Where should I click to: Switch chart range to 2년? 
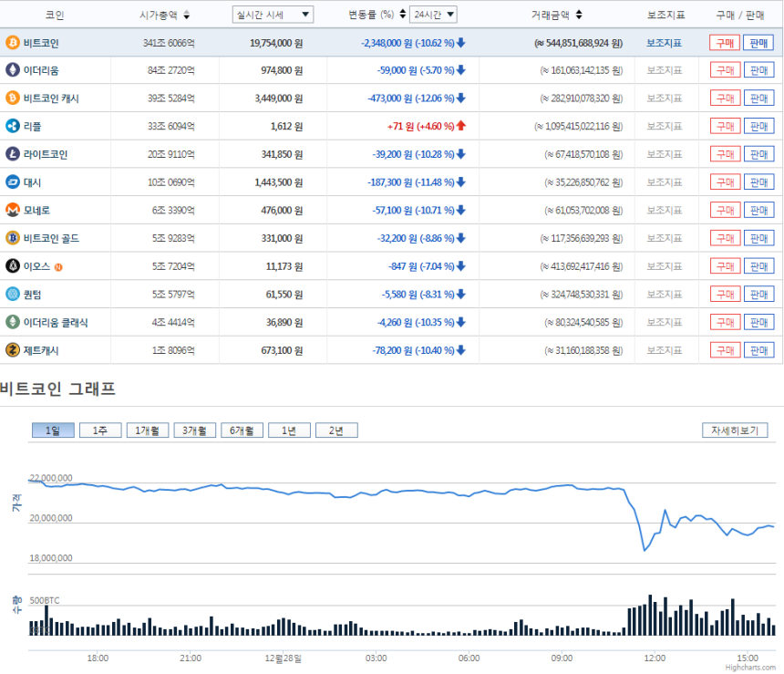pos(336,430)
